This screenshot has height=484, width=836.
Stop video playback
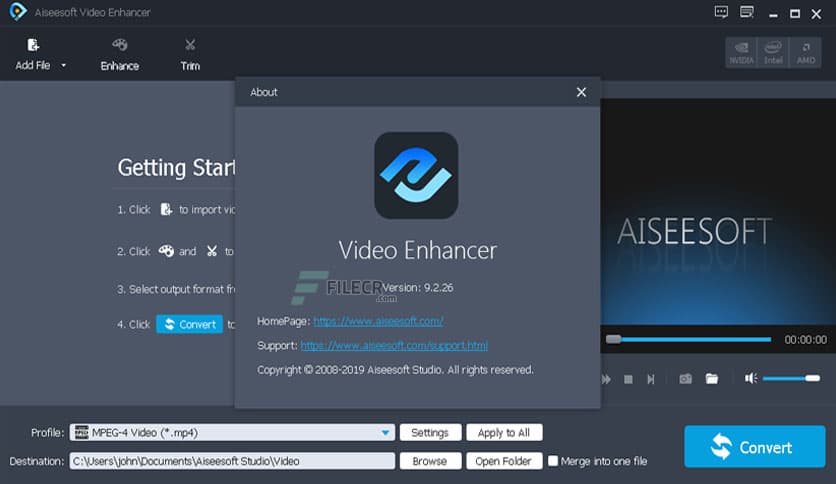tap(628, 379)
